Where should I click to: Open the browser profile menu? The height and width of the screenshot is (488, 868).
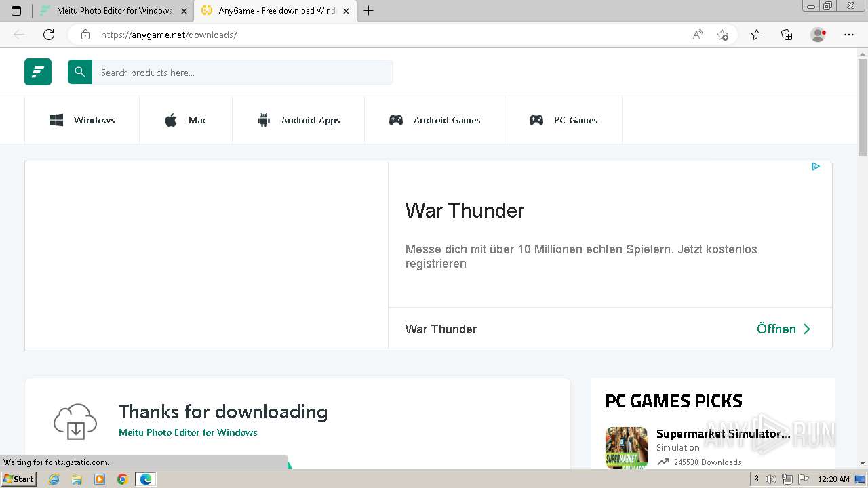[818, 35]
